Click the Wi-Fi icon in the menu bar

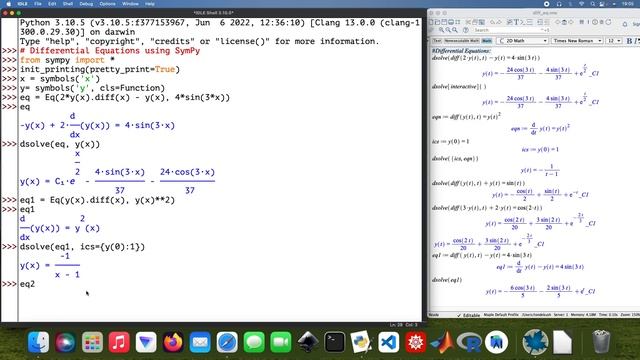pyautogui.click(x=581, y=4)
